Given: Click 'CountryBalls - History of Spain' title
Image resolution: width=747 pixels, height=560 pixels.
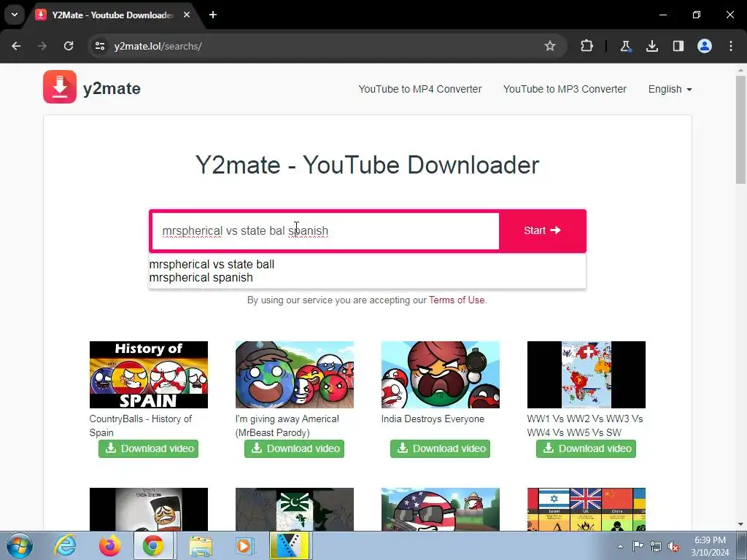Looking at the screenshot, I should (x=141, y=426).
